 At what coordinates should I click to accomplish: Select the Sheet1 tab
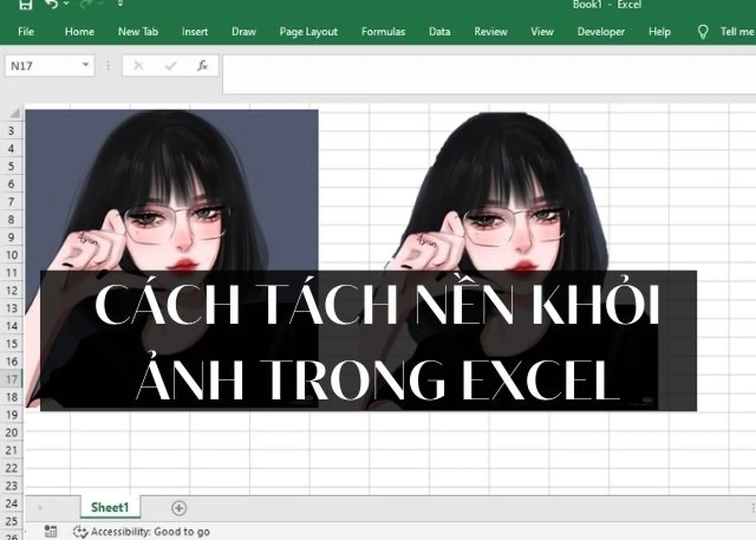click(x=109, y=508)
